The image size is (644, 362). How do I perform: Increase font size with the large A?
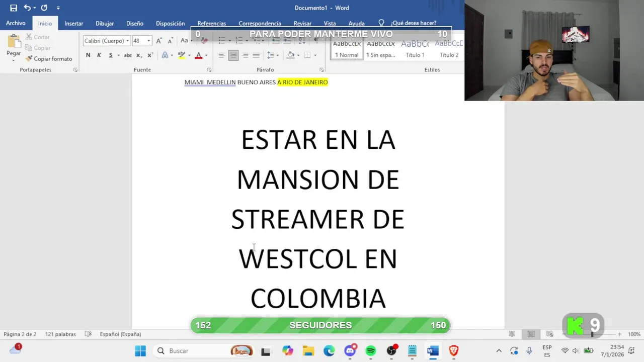[x=159, y=41]
